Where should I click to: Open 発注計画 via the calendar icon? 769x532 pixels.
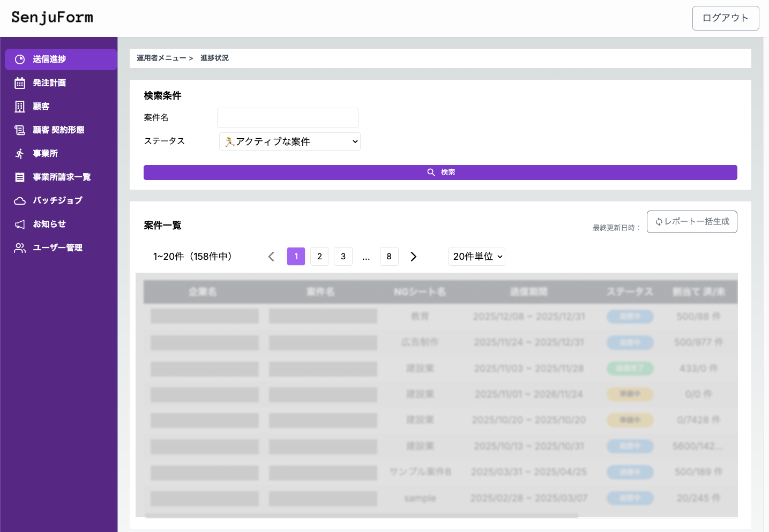point(19,83)
